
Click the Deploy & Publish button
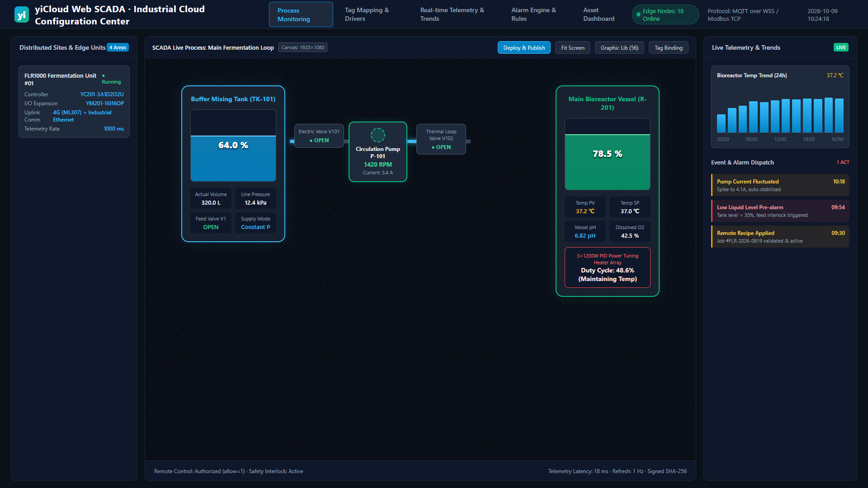tap(524, 47)
